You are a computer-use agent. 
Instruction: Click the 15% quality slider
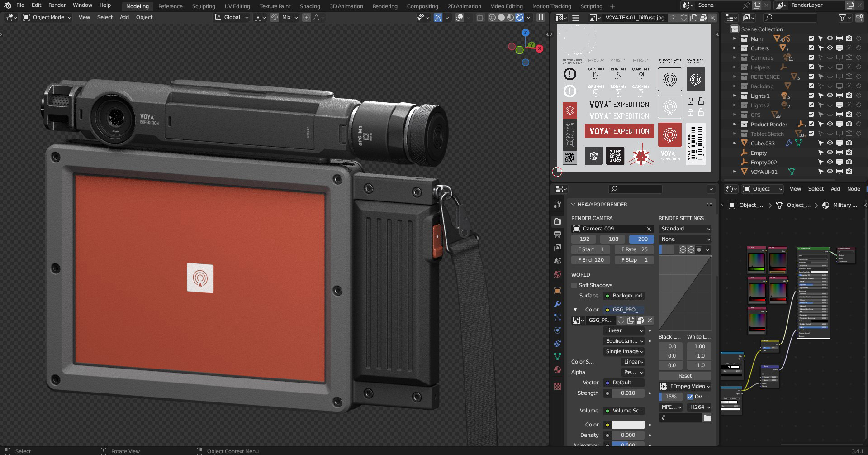point(671,397)
